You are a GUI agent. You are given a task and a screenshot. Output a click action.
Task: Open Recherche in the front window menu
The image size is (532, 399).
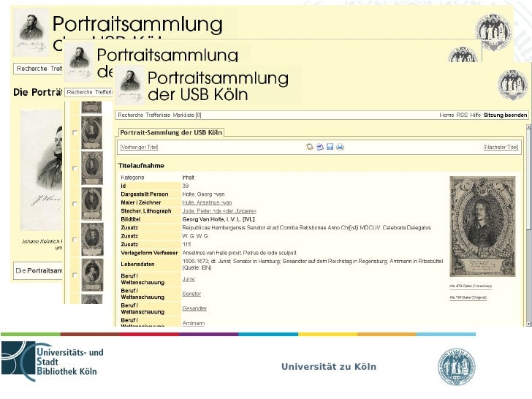(131, 115)
